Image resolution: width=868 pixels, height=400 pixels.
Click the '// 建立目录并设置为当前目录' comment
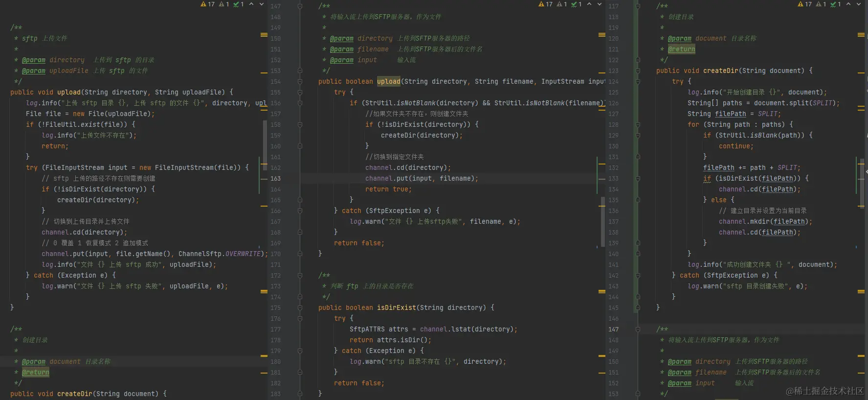pos(763,211)
